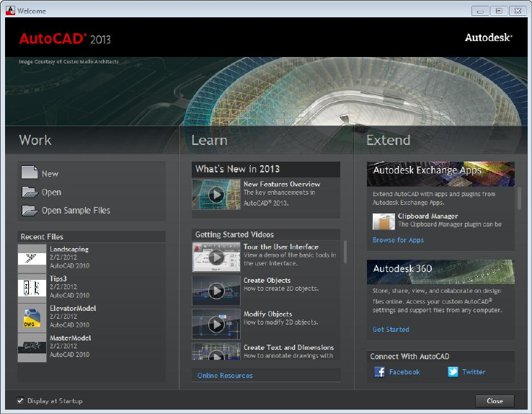Play the Tour the User Interface video
The height and width of the screenshot is (414, 532).
click(x=216, y=257)
